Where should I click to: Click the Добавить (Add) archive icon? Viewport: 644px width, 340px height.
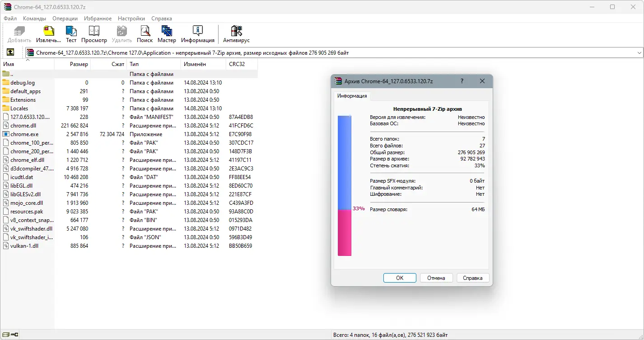(x=19, y=32)
